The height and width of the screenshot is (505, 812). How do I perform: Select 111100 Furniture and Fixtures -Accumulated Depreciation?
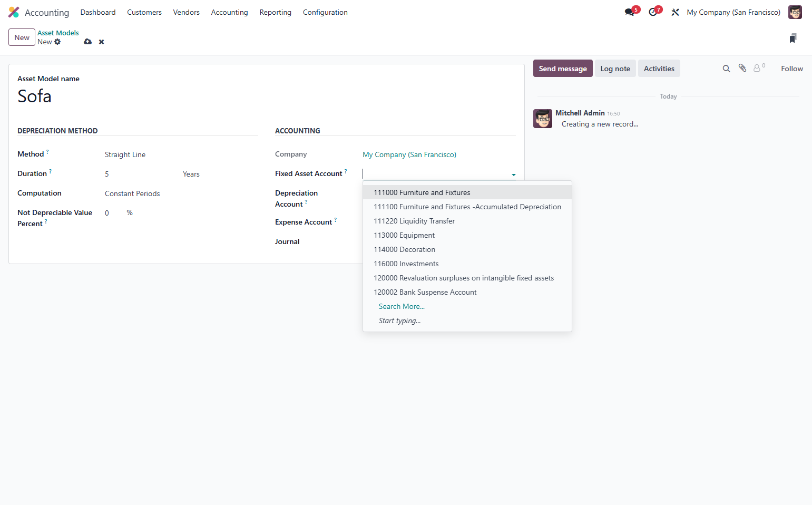coord(467,207)
